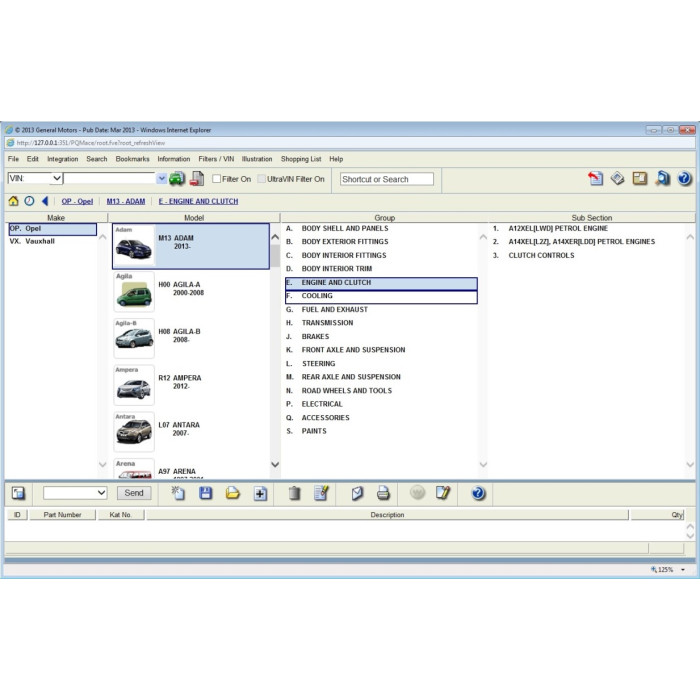Open the shopping list help question icon
This screenshot has width=700, height=700.
pos(478,493)
